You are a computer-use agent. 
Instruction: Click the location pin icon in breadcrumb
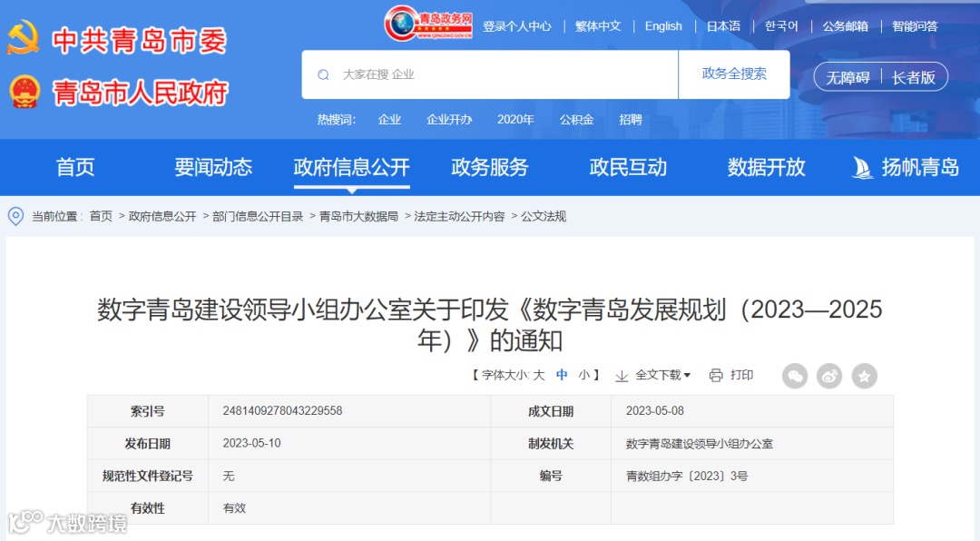(15, 216)
